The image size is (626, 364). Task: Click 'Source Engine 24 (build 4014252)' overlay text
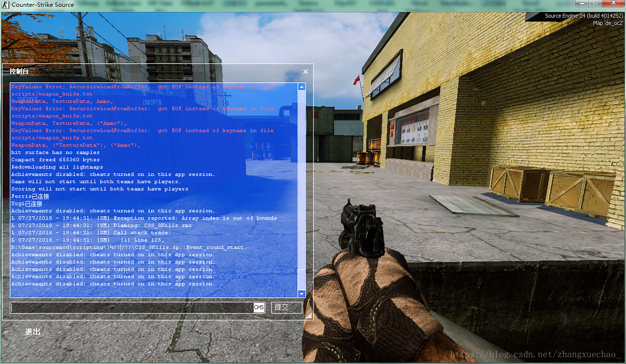[x=584, y=16]
